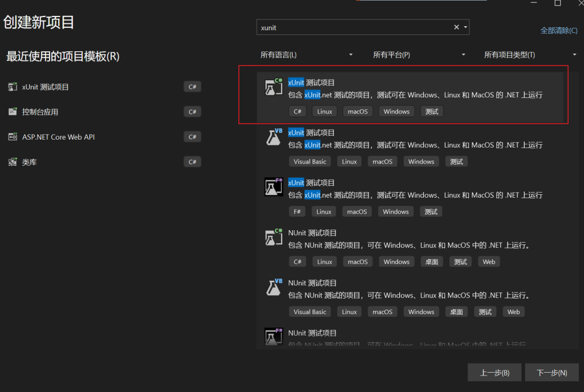Click the 全部清除 clear all link

[x=559, y=31]
